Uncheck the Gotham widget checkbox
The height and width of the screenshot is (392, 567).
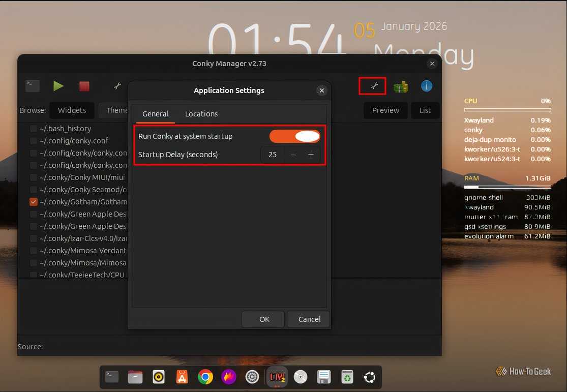(x=33, y=201)
